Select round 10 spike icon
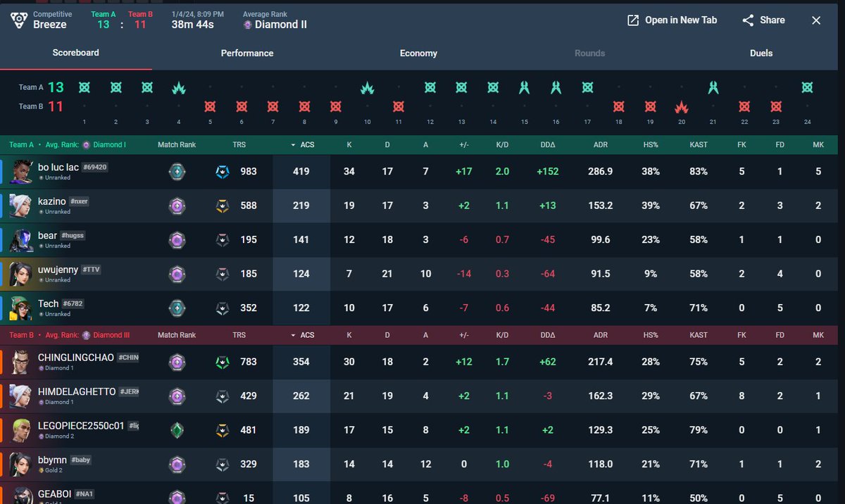Viewport: 845px width, 504px height. pos(367,88)
